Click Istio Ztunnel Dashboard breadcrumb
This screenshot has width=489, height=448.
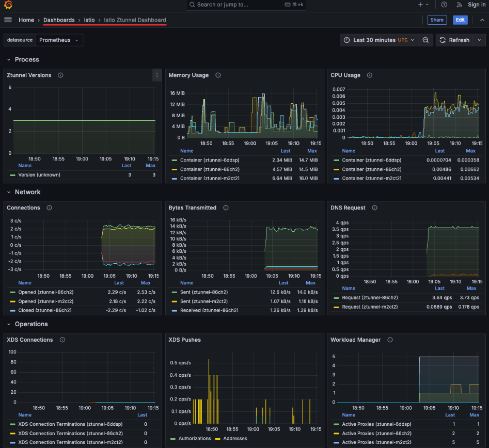(x=135, y=20)
